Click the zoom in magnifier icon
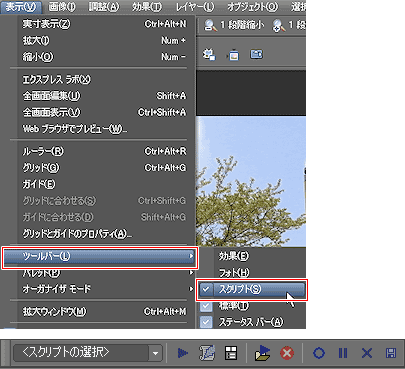This screenshot has height=369, width=405. point(279,25)
